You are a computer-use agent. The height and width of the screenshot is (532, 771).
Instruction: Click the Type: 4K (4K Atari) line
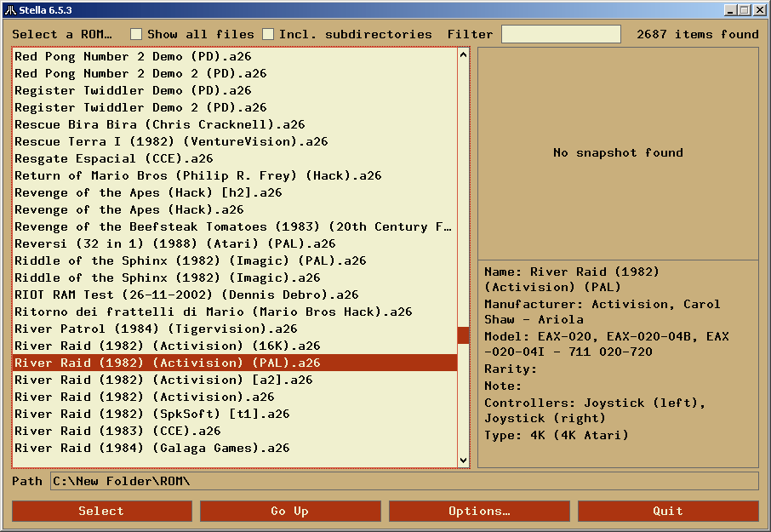[x=557, y=435]
